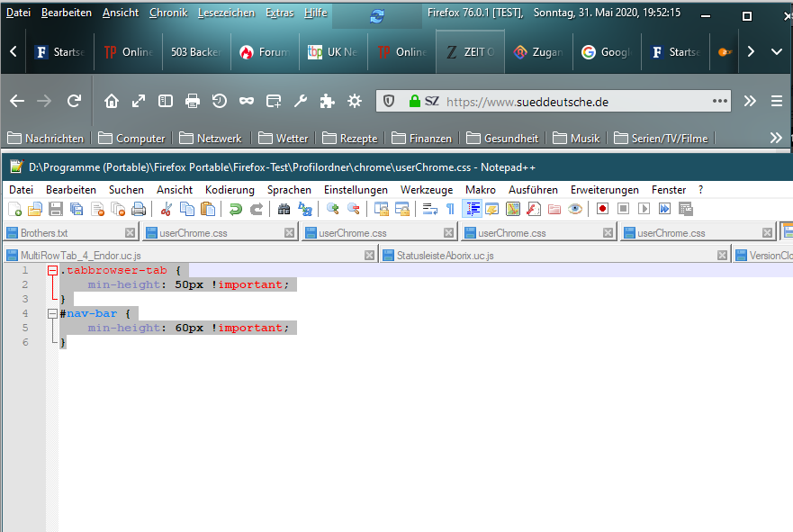This screenshot has width=793, height=532.
Task: Expand the bookmarks toolbar overflow chevron
Action: (776, 138)
